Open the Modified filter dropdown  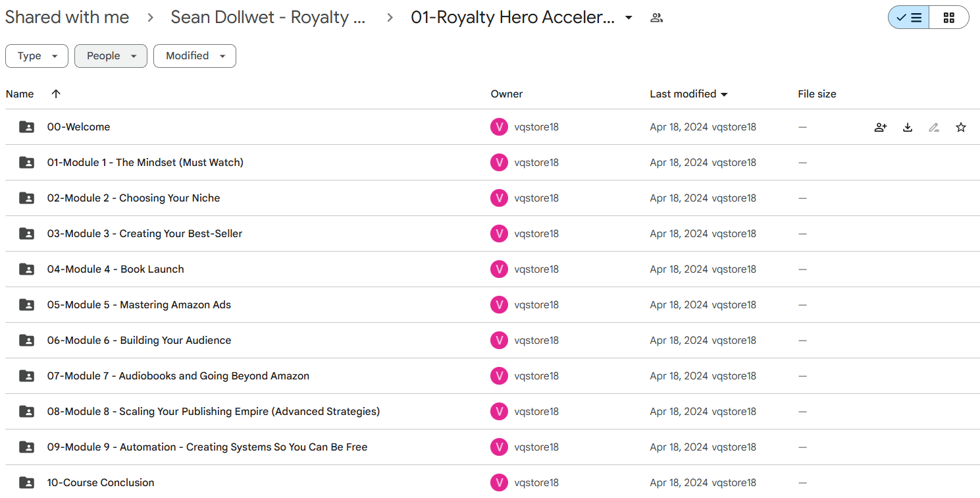(195, 56)
